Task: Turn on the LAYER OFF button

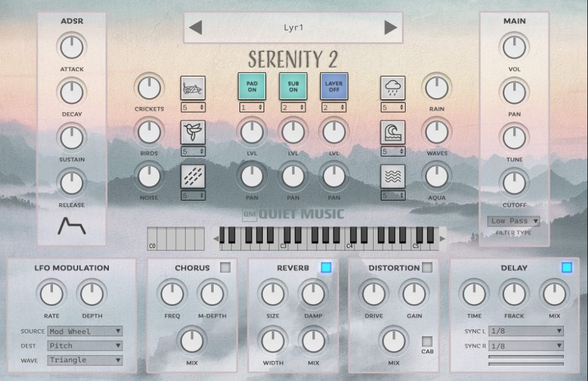Action: tap(333, 87)
